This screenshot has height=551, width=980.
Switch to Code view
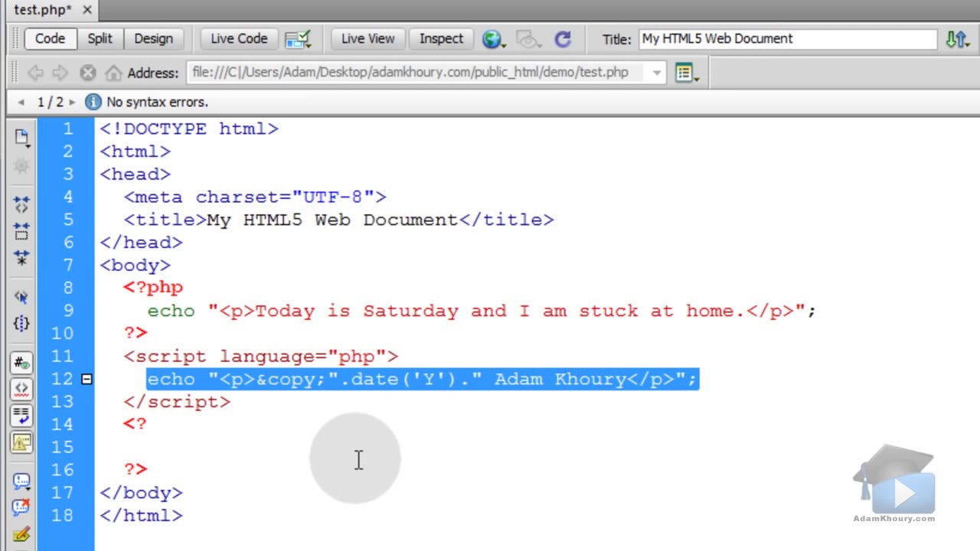click(50, 38)
